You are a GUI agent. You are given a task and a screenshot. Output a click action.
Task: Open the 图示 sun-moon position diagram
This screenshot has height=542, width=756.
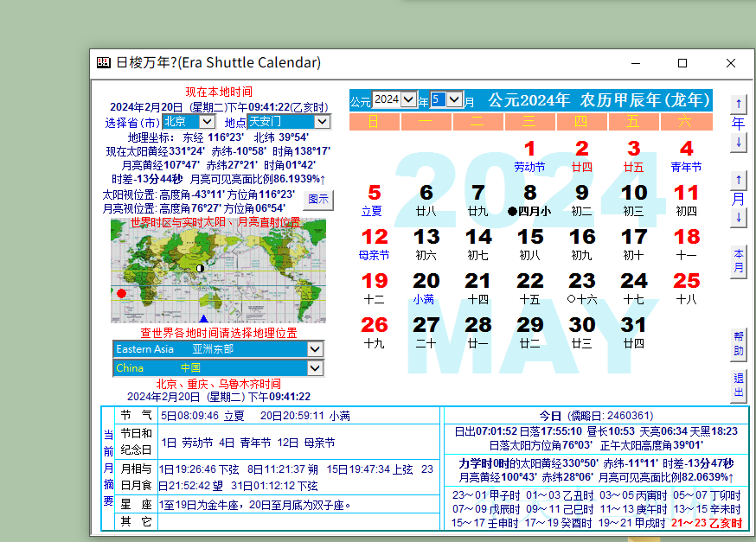point(319,199)
